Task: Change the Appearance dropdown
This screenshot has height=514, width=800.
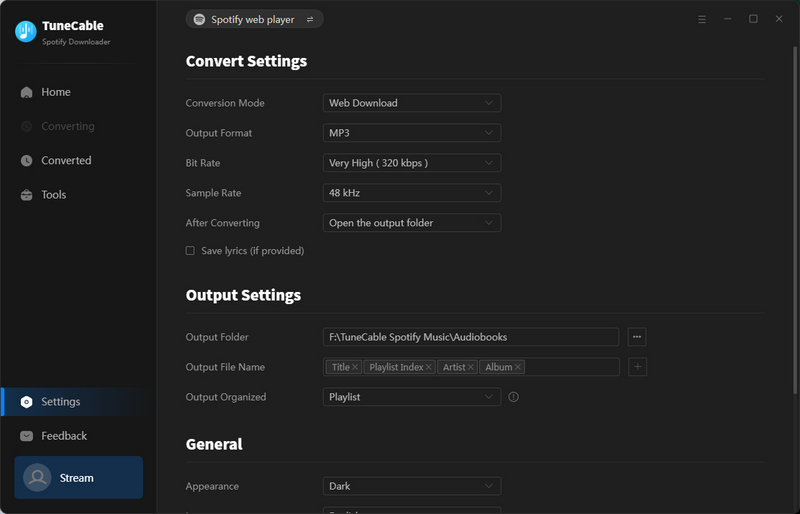Action: point(412,486)
